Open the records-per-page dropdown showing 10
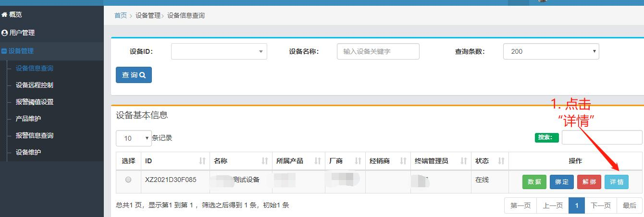Screen dimensions: 644x217 (x=134, y=138)
